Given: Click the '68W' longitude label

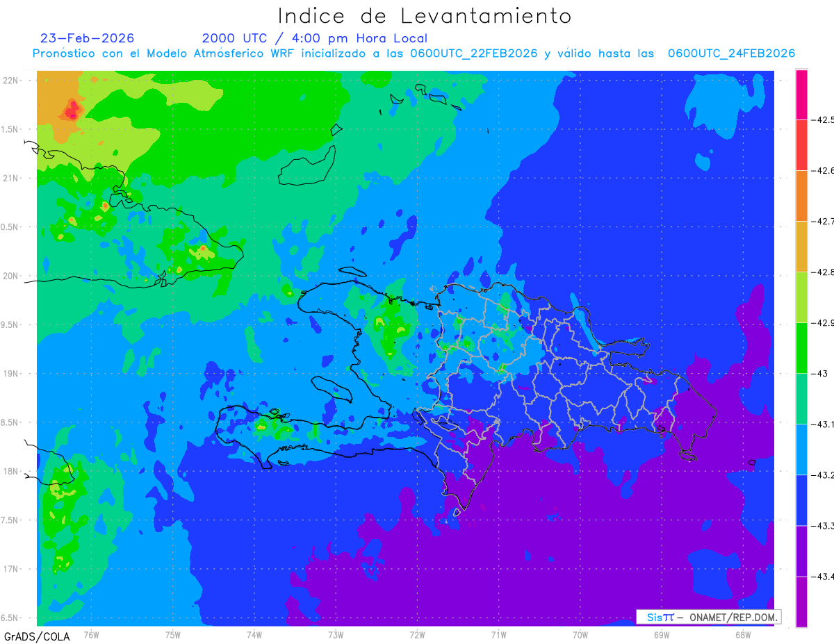Looking at the screenshot, I should [743, 634].
